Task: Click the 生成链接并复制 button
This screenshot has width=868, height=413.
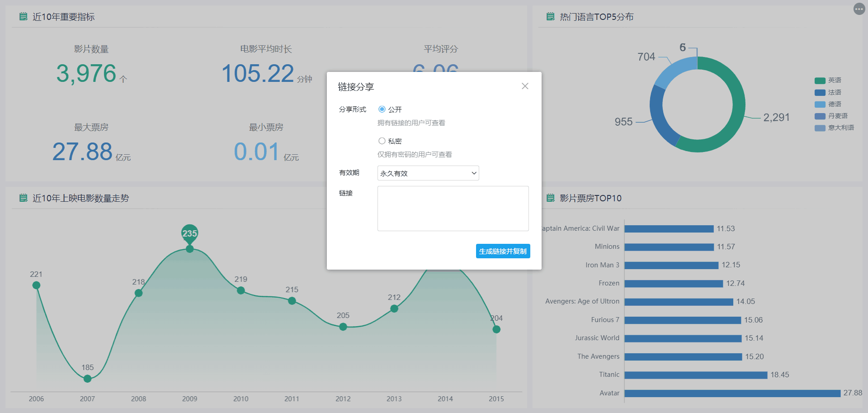Action: pyautogui.click(x=503, y=251)
